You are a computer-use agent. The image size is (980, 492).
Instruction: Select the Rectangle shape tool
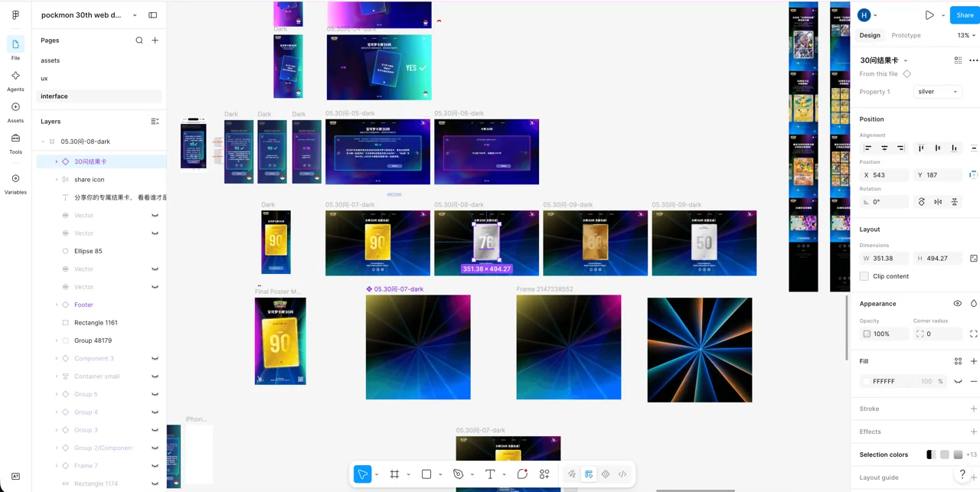point(426,474)
